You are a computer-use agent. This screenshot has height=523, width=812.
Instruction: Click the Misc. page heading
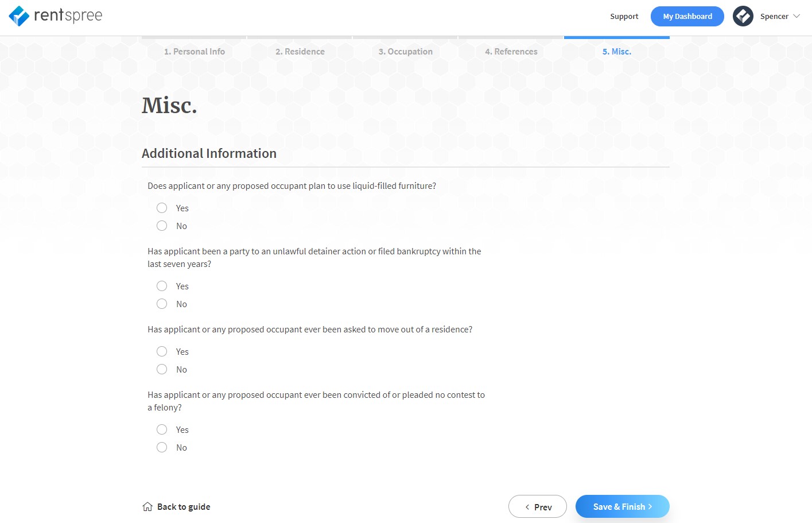pos(169,106)
